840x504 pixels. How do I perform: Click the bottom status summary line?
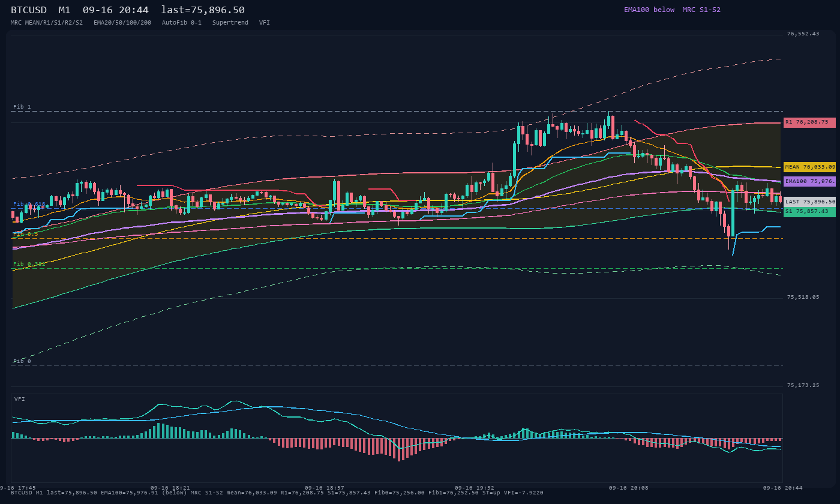pyautogui.click(x=277, y=493)
